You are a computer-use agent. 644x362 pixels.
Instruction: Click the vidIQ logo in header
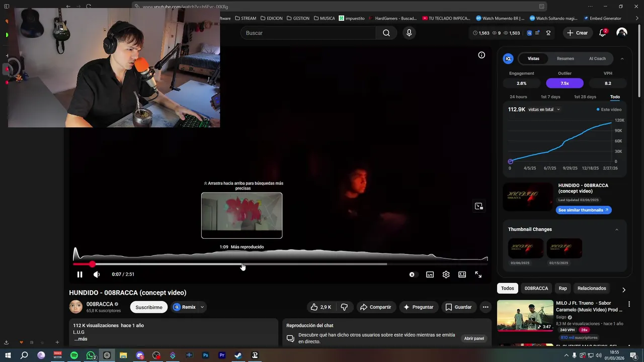coord(529,33)
